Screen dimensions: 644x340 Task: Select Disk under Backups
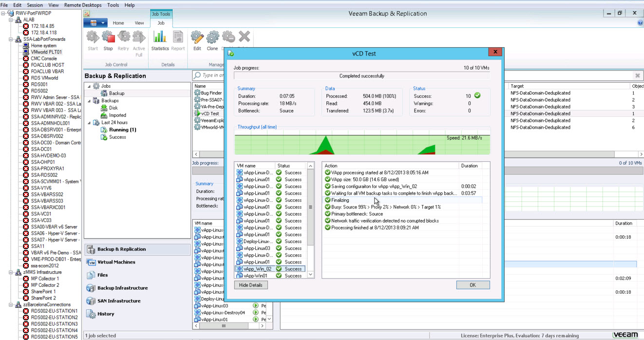(x=113, y=108)
